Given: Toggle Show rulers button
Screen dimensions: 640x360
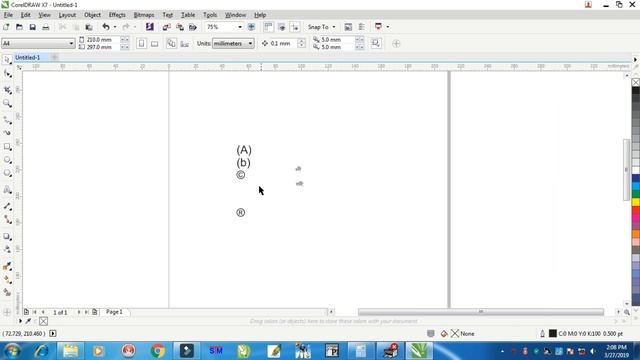Looking at the screenshot, I should pyautogui.click(x=268, y=27).
